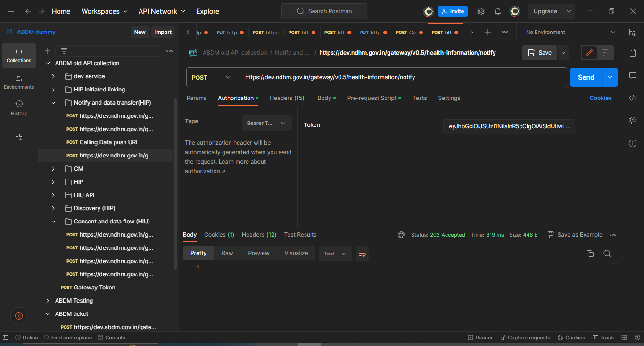Open the Send options dropdown arrow

(x=610, y=77)
